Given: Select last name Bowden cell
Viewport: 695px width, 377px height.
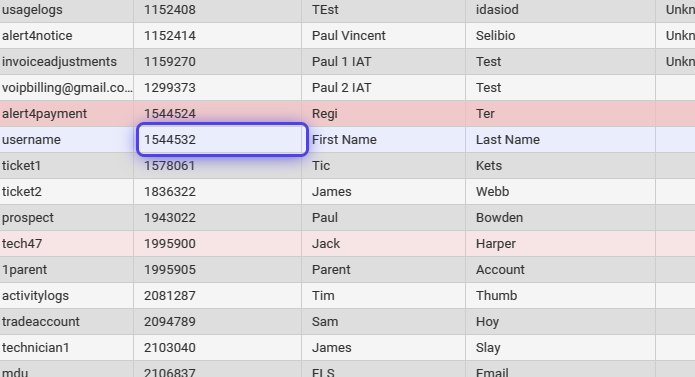Looking at the screenshot, I should tap(561, 218).
